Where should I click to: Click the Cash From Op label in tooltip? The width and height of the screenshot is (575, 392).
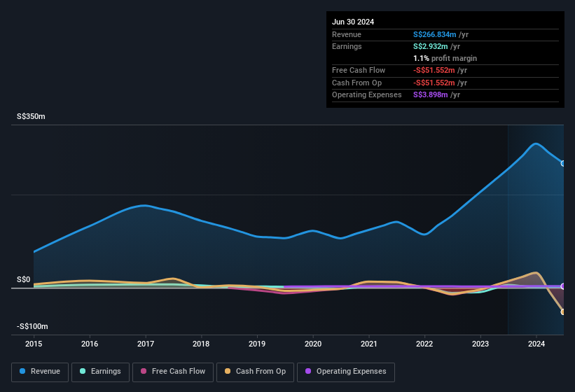click(x=356, y=83)
